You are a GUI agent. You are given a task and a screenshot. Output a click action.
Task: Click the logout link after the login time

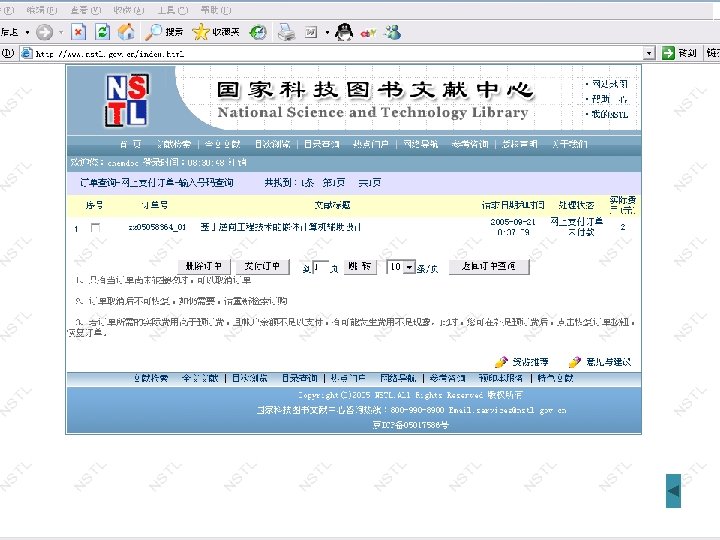[x=238, y=163]
